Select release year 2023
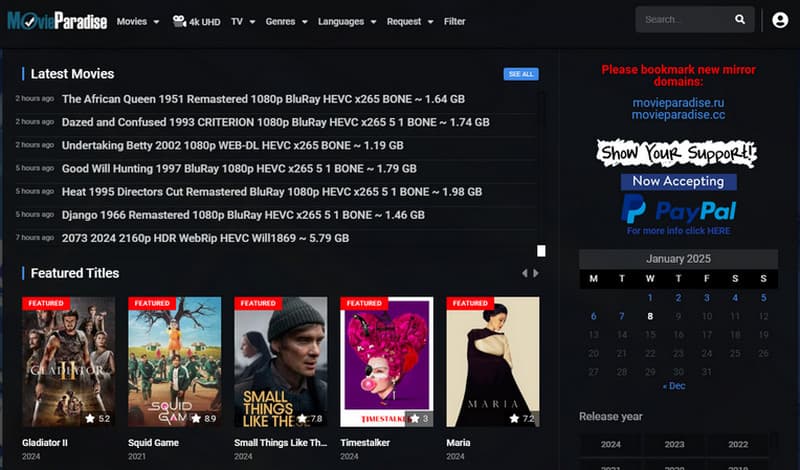The height and width of the screenshot is (470, 800). point(674,444)
